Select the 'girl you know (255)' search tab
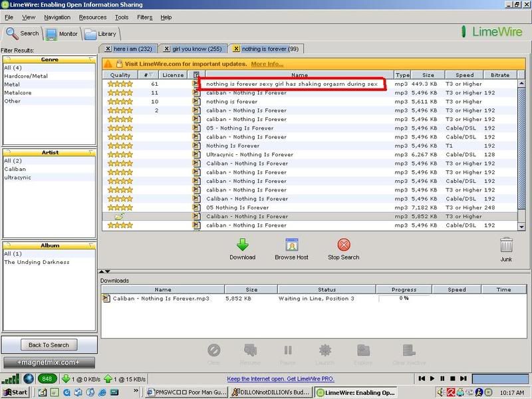532x399 pixels. (x=197, y=49)
